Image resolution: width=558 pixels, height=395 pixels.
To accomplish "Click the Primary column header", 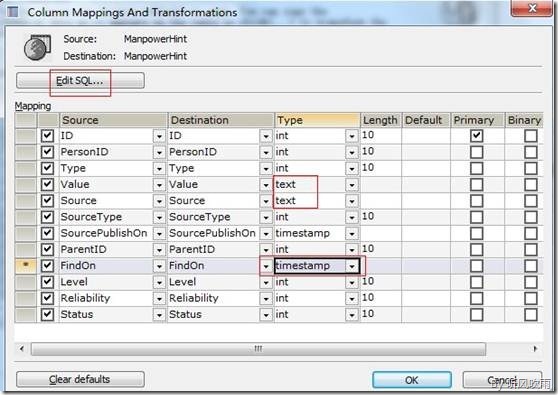I will pyautogui.click(x=477, y=120).
